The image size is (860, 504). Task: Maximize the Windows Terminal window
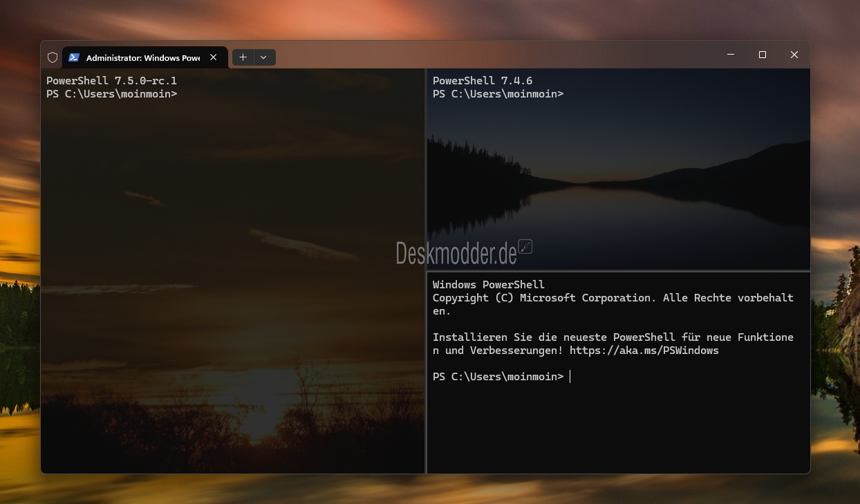point(763,55)
